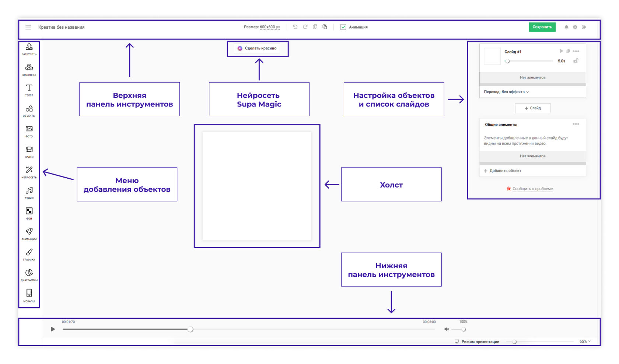The height and width of the screenshot is (364, 619).
Task: Open the Аудио music panel
Action: coord(29,193)
